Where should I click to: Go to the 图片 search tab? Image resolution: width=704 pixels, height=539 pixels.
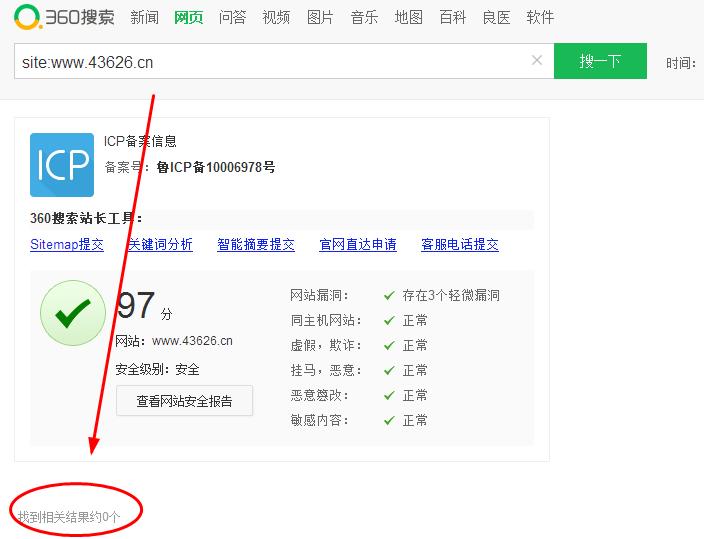320,18
